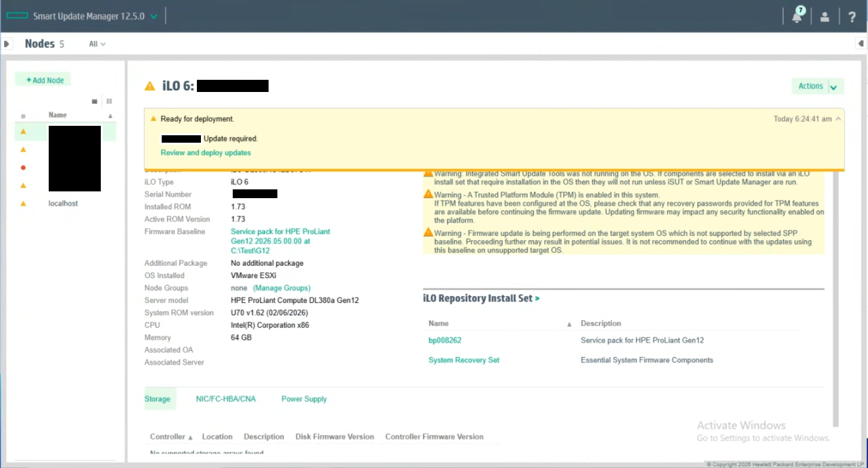Sort nodes by the status dot column
This screenshot has height=468, width=868.
pyautogui.click(x=23, y=116)
